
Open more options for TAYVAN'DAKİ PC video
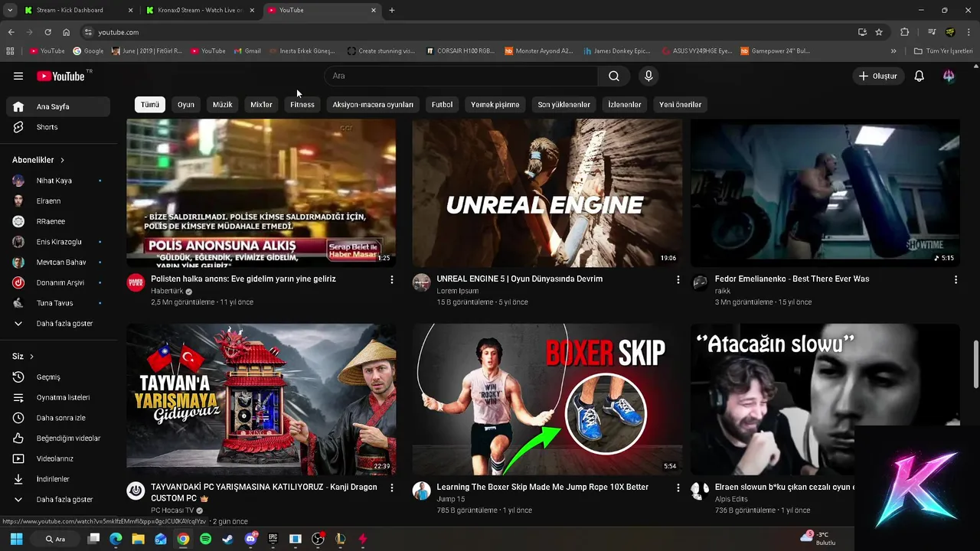coord(392,487)
